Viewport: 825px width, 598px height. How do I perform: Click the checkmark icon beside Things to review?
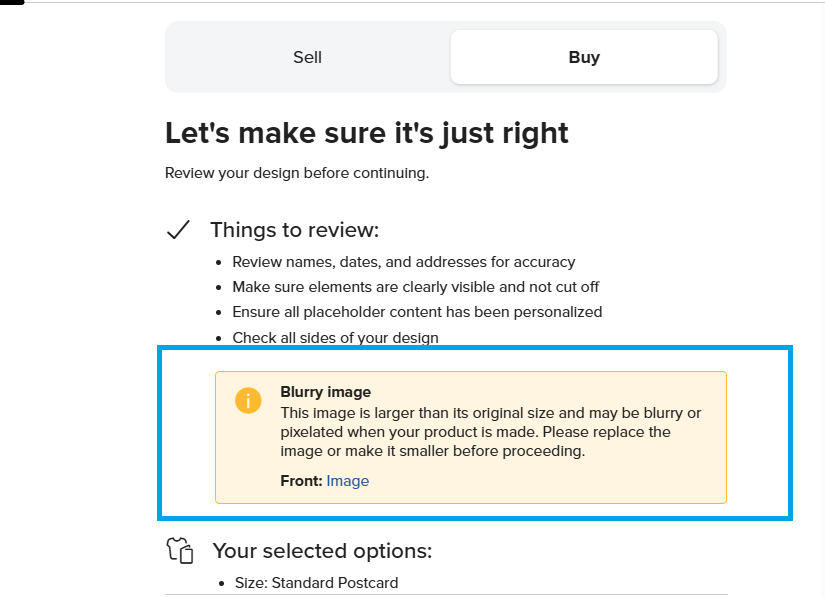tap(178, 231)
